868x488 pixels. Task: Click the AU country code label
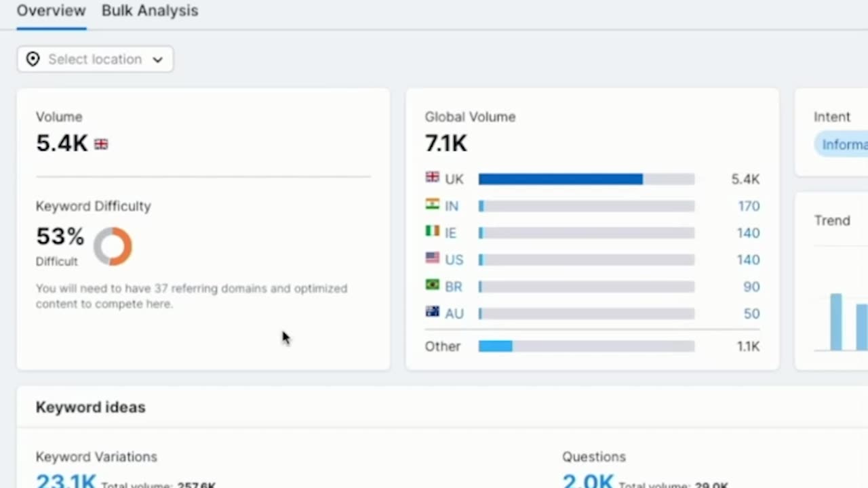pos(454,314)
